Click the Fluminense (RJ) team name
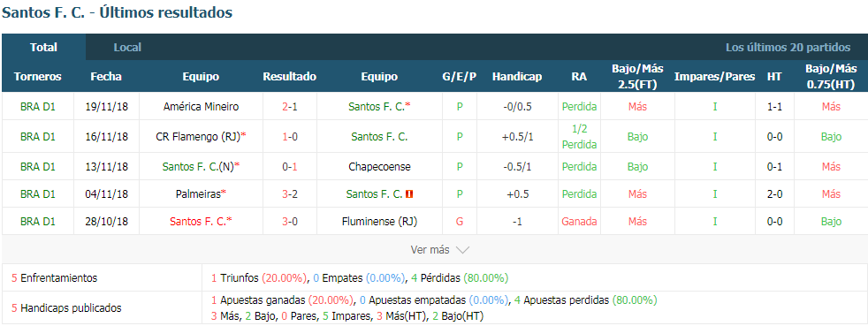 [x=379, y=222]
